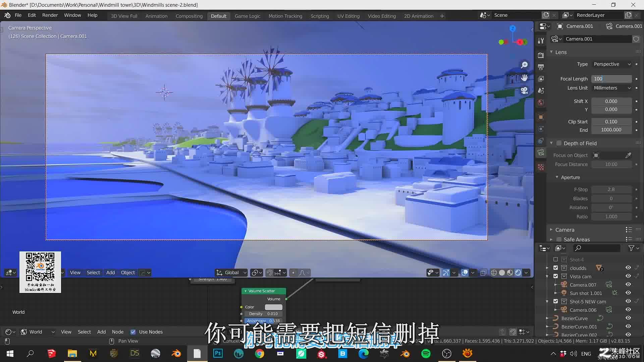Click the Volume Scatter Density slider
This screenshot has width=644, height=362.
263,314
